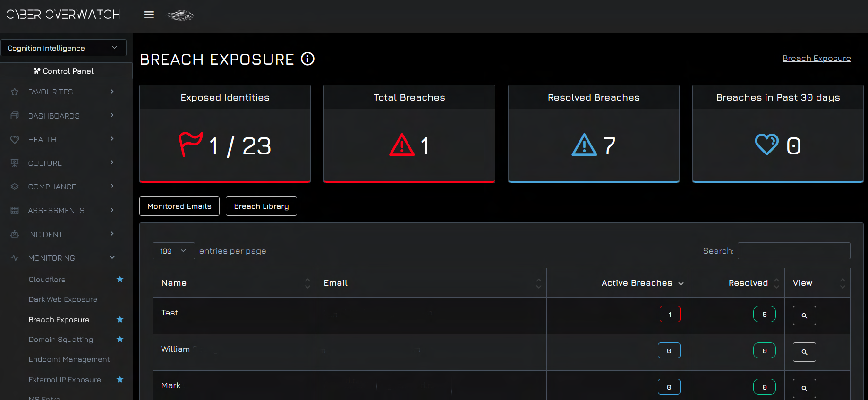868x400 pixels.
Task: Toggle the hamburger sidebar menu
Action: 149,15
